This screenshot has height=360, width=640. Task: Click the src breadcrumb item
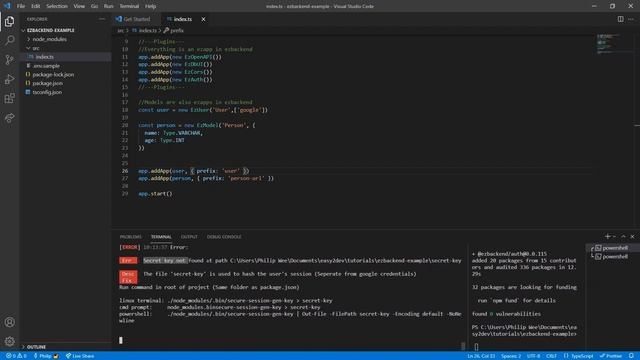(x=120, y=30)
